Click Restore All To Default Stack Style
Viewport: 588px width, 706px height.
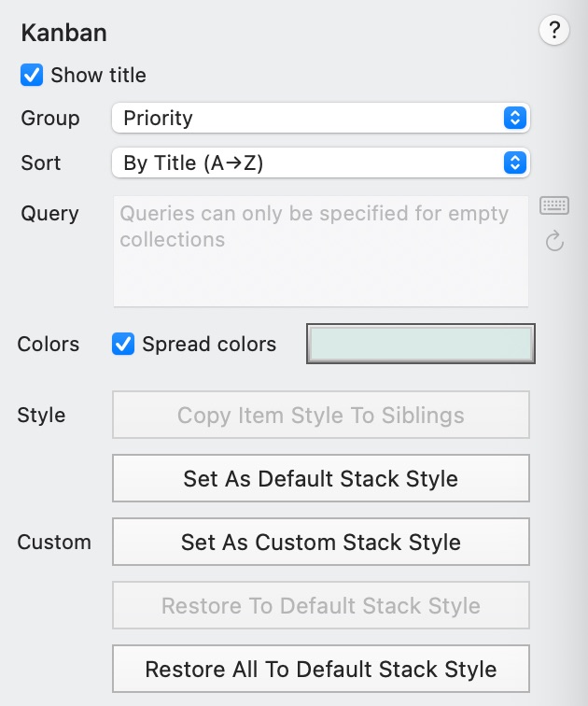(321, 669)
